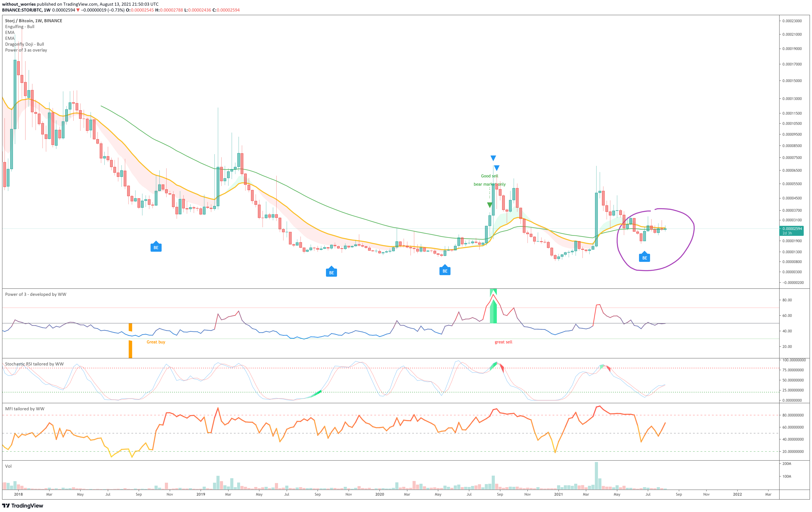Click Stochastic RSI tailored by WW title
This screenshot has width=812, height=512.
click(x=34, y=364)
